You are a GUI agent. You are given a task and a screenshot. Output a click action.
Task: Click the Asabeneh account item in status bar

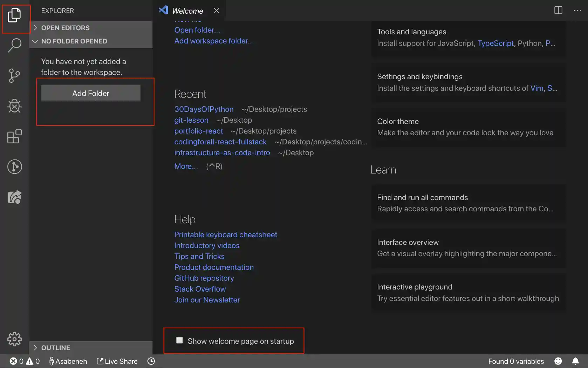click(68, 361)
